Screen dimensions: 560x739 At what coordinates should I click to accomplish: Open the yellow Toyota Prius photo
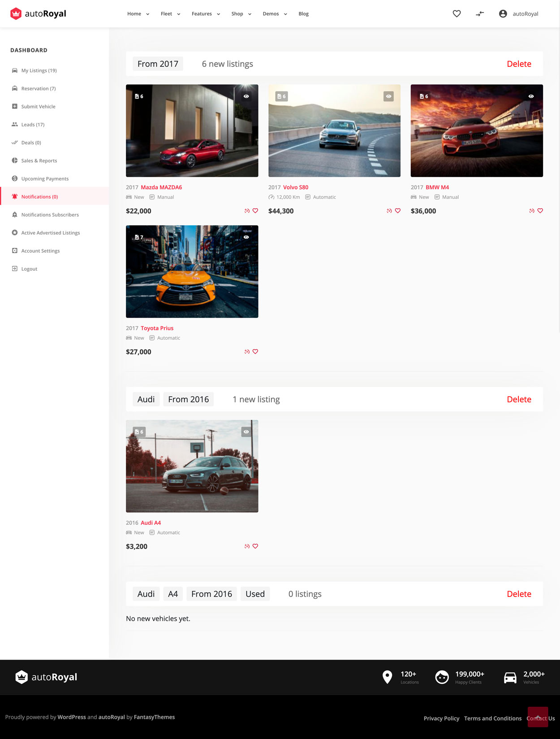tap(192, 272)
